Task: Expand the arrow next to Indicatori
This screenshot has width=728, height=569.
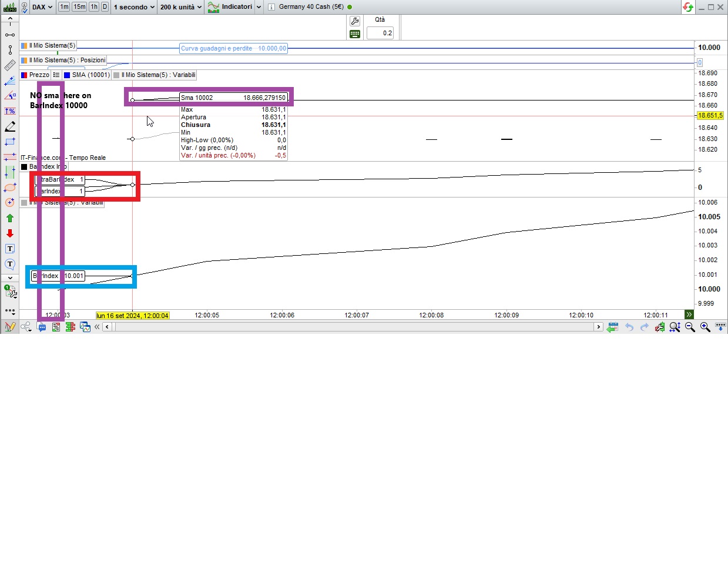Action: (259, 7)
